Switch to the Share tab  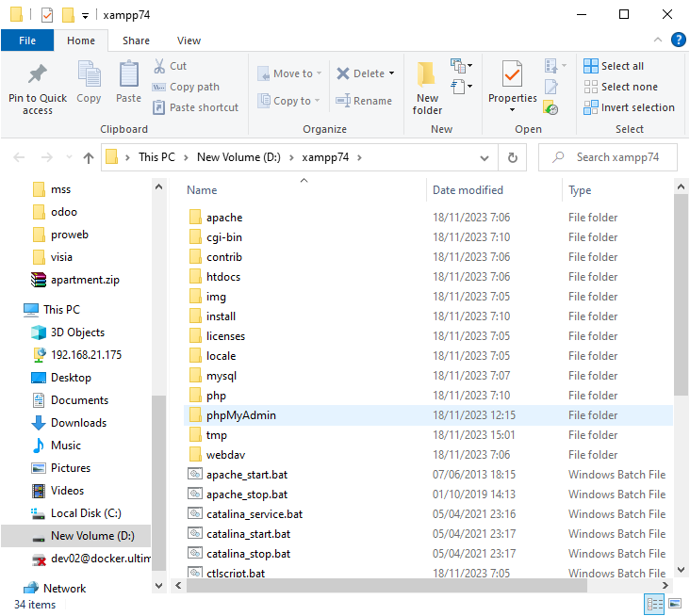click(x=136, y=41)
